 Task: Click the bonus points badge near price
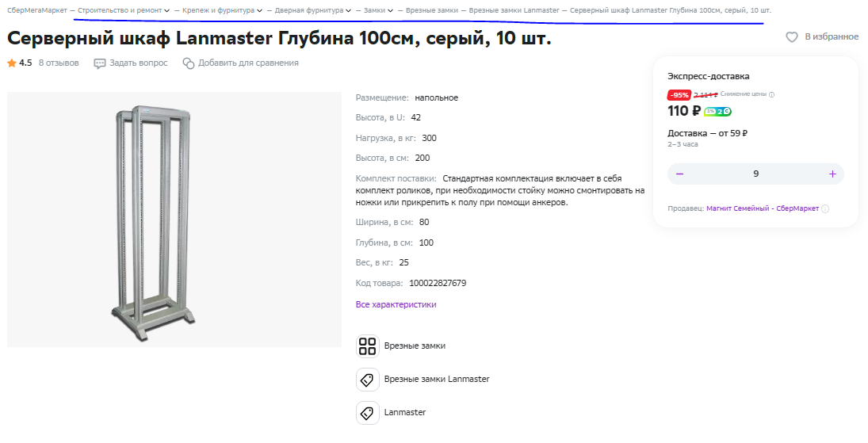tap(717, 112)
